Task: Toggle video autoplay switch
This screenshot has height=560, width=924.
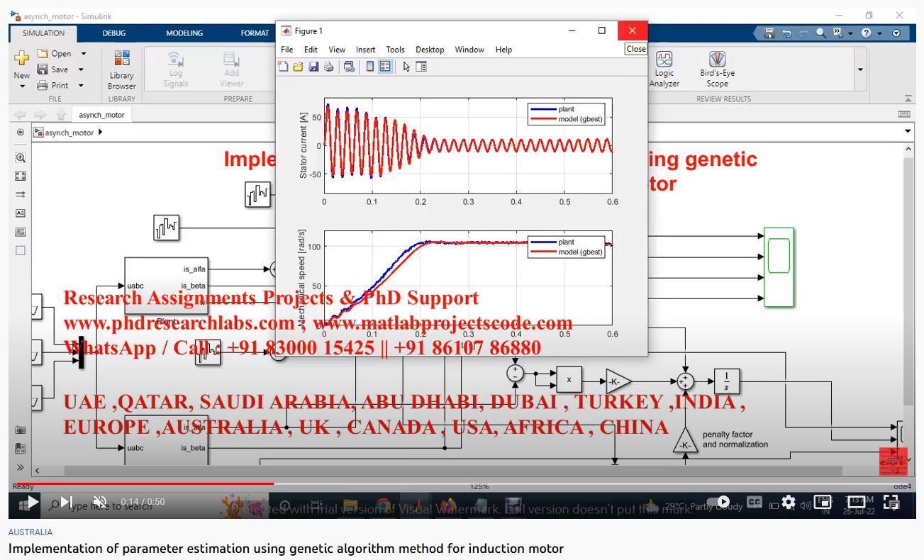Action: coord(718,503)
